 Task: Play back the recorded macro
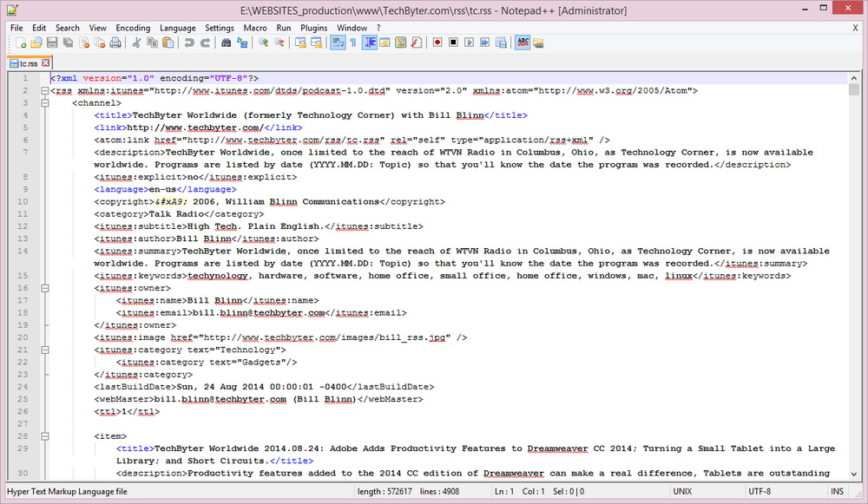pyautogui.click(x=469, y=43)
